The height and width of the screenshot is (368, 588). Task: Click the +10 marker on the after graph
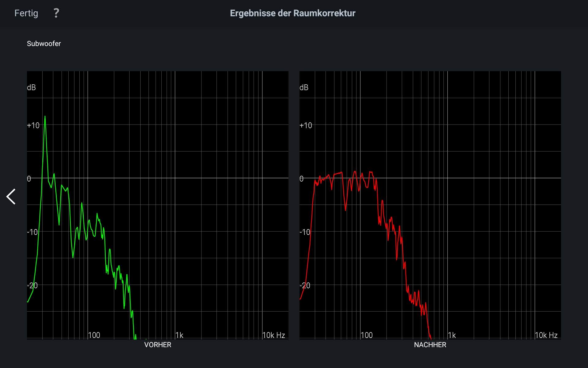tap(306, 125)
